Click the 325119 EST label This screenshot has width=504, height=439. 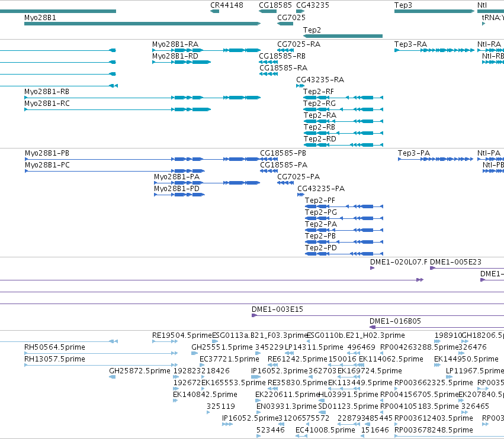[x=221, y=406]
